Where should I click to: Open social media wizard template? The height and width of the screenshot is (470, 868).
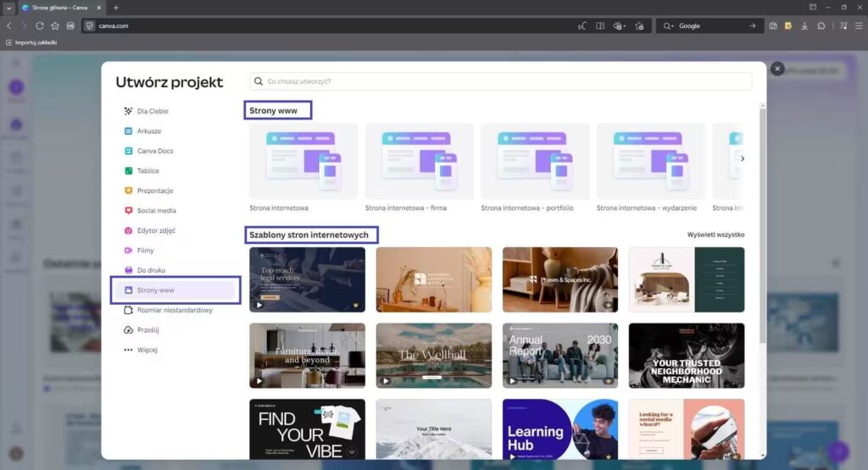(x=687, y=429)
